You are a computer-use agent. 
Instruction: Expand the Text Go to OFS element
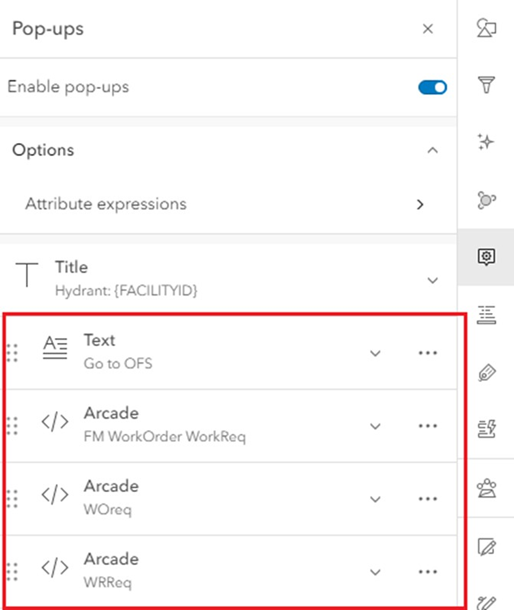coord(375,353)
